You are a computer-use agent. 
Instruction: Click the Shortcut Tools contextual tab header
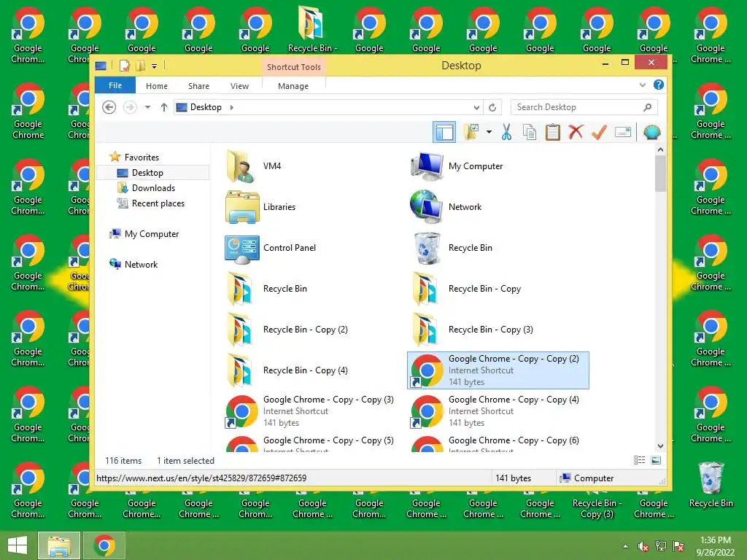pos(294,66)
